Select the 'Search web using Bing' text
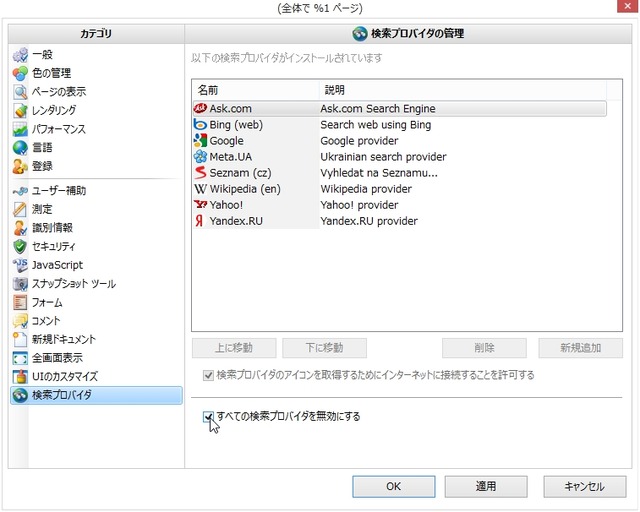This screenshot has height=512, width=640. tap(376, 125)
